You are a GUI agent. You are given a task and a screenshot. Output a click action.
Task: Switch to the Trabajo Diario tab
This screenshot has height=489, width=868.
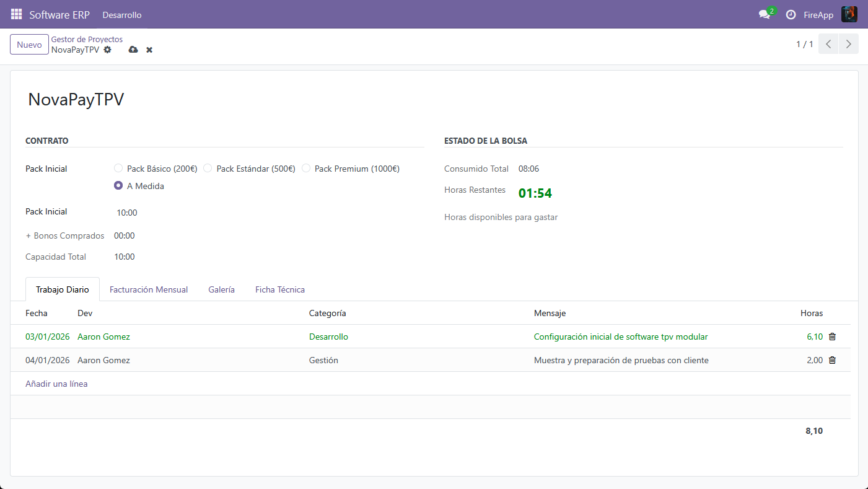click(63, 289)
